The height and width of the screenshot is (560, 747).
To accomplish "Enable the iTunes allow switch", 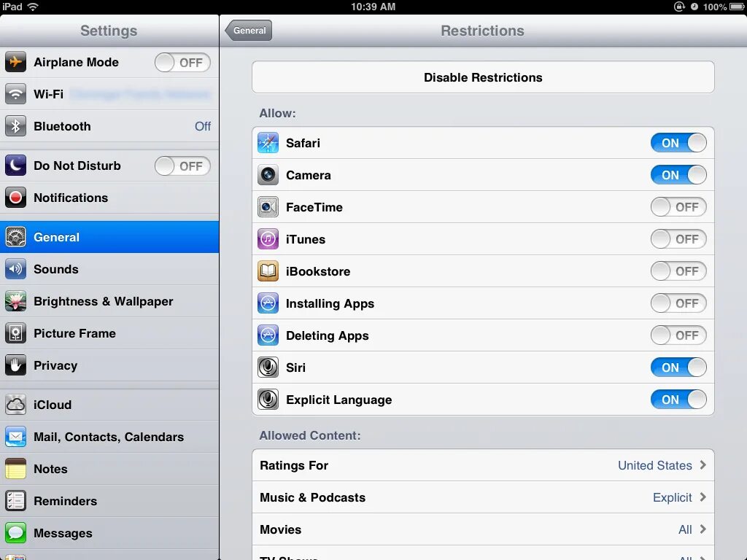I will pos(678,239).
